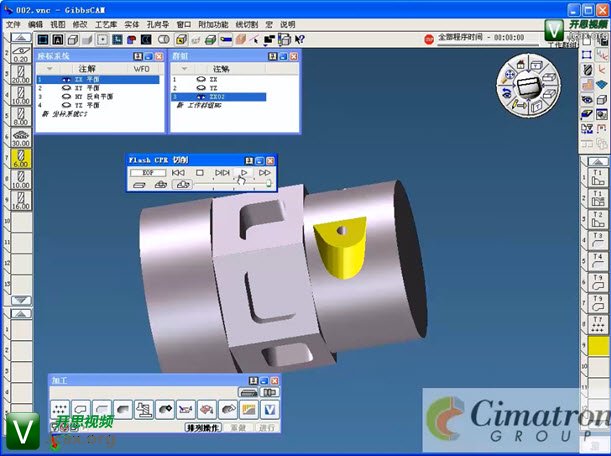Viewport: 611px width, 456px height.
Task: Expand the 坐标系统 list header dropdown arrow
Action: (50, 68)
